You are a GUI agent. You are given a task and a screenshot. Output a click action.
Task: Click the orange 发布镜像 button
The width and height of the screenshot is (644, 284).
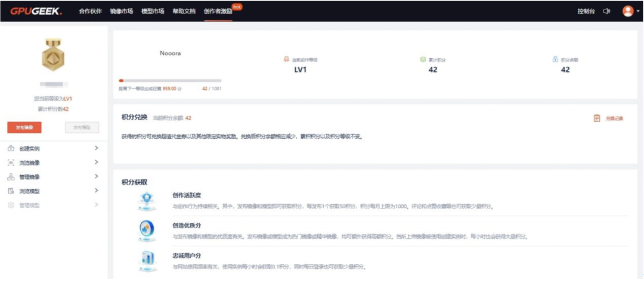click(24, 127)
